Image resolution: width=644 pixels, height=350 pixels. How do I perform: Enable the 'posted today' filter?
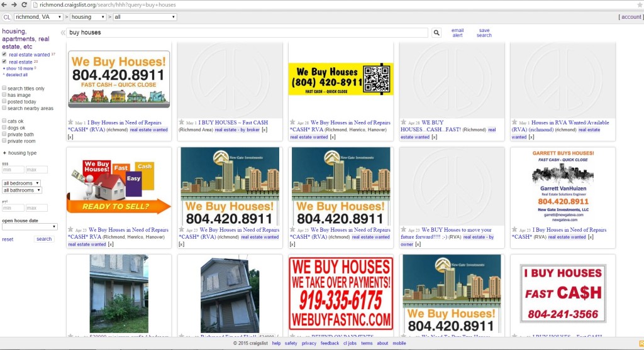tap(4, 101)
